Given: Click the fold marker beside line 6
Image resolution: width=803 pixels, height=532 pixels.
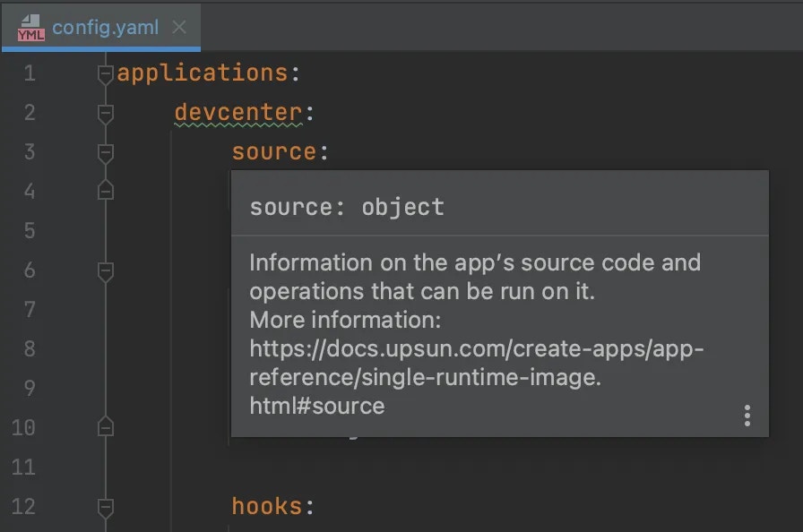Looking at the screenshot, I should coord(105,270).
